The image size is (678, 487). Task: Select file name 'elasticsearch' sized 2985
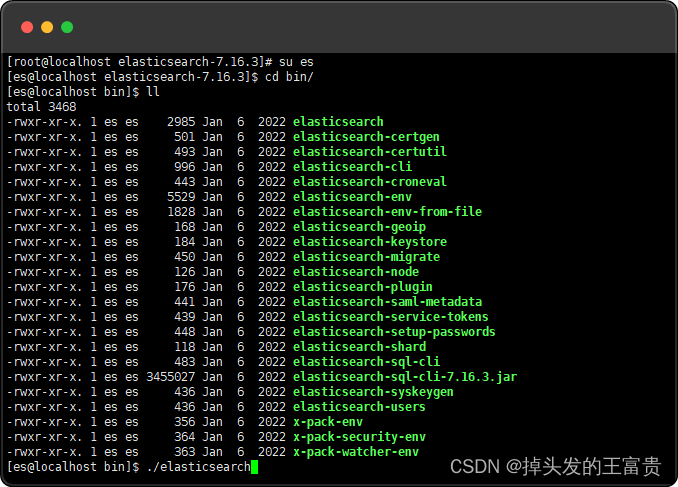(338, 122)
